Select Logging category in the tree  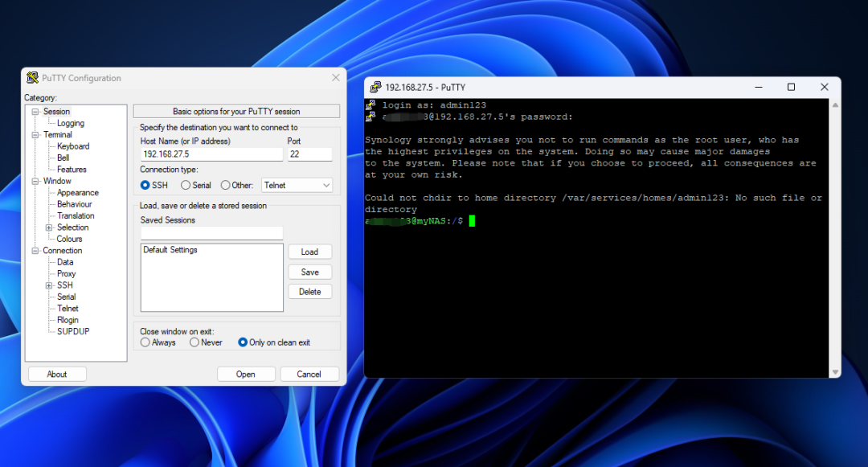click(70, 124)
